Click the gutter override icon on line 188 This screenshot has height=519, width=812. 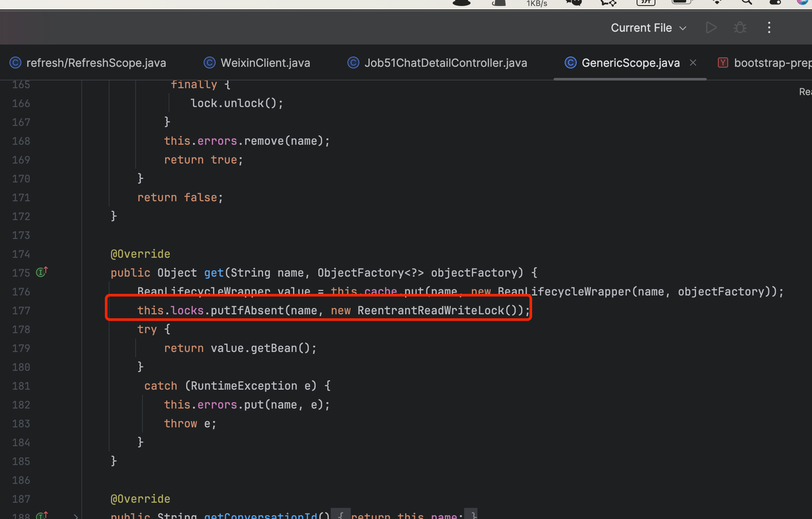pyautogui.click(x=41, y=515)
